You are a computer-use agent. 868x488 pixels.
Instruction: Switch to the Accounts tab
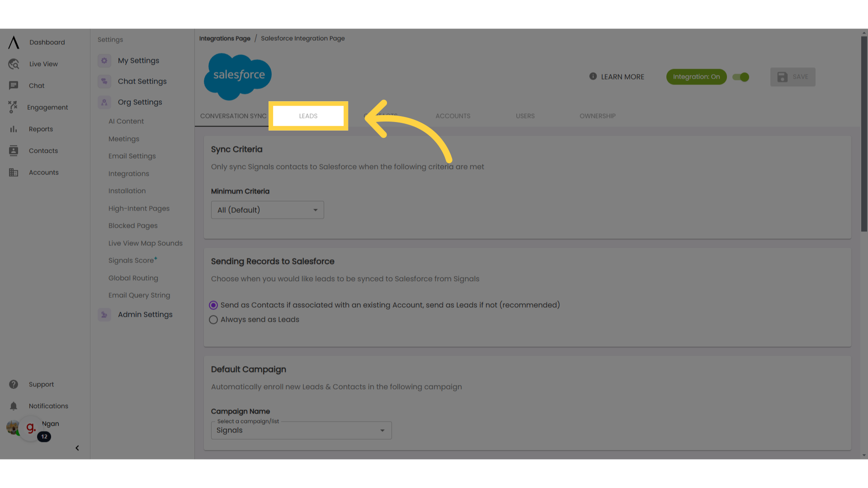pos(453,116)
